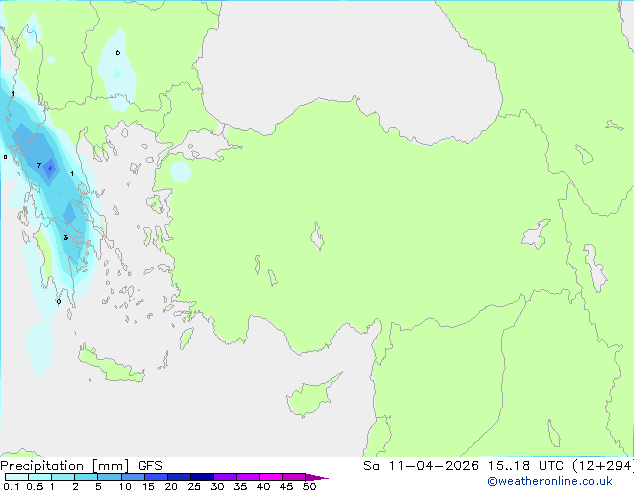
Task: Click the map value label '3' near Peloponnese
Action: coord(66,237)
